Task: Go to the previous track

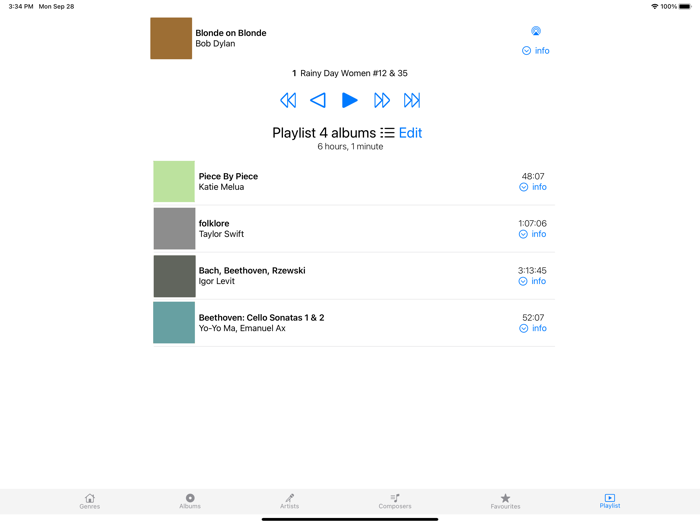Action: tap(318, 100)
